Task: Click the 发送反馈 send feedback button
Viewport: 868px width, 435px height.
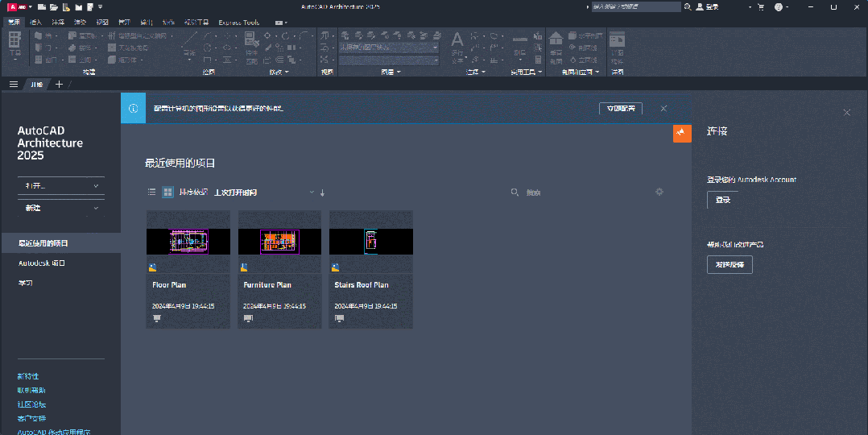Action: (730, 264)
